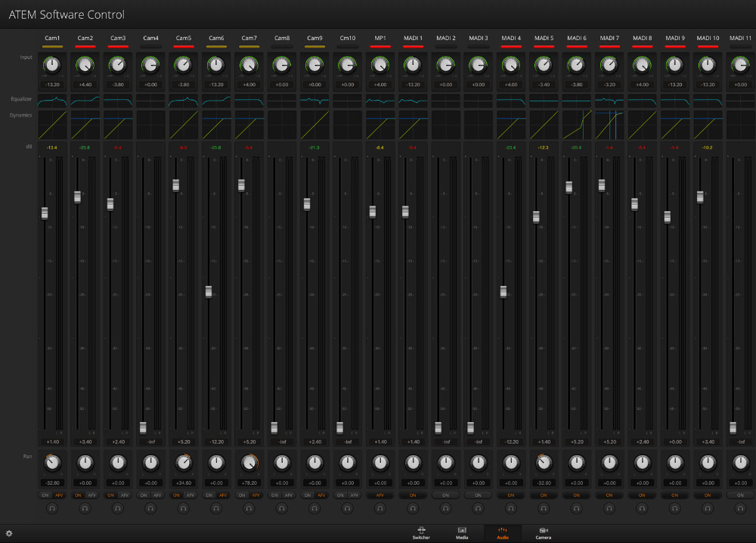
Task: Click the MADI 5 input gain knob
Action: pyautogui.click(x=544, y=66)
